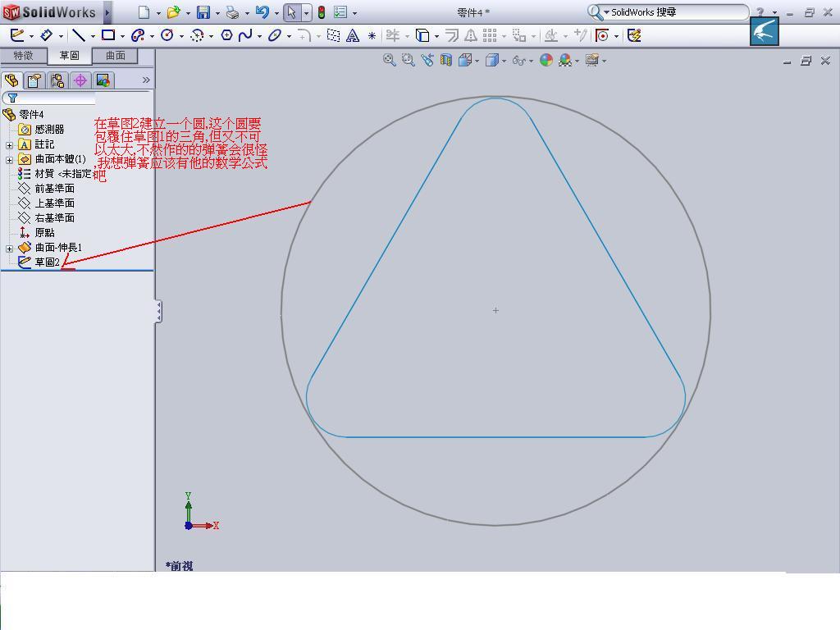The height and width of the screenshot is (630, 840).
Task: Open the FeatureManager design tree tab
Action: coord(11,80)
